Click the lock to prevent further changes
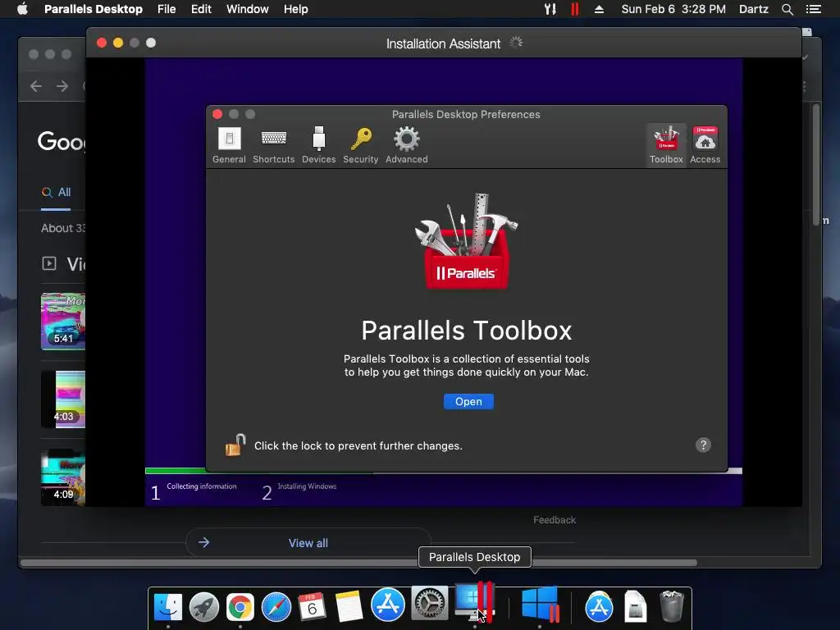Screen dimensions: 840x630 pyautogui.click(x=235, y=445)
